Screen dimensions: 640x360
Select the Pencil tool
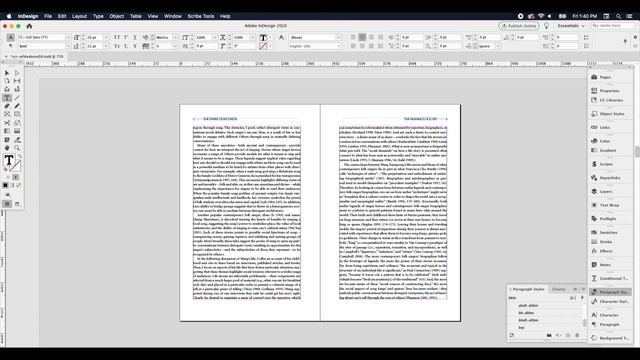[x=17, y=106]
